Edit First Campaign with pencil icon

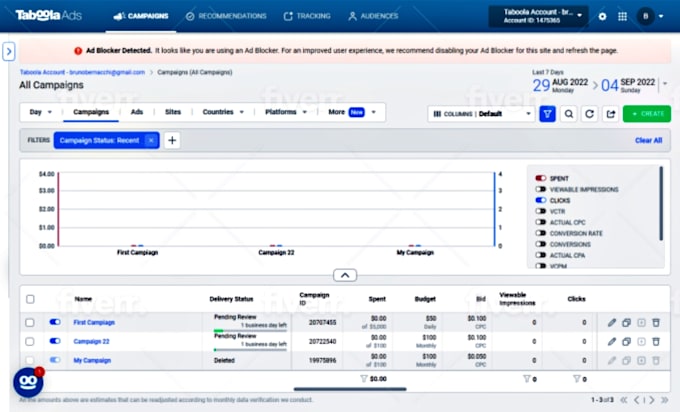point(612,322)
